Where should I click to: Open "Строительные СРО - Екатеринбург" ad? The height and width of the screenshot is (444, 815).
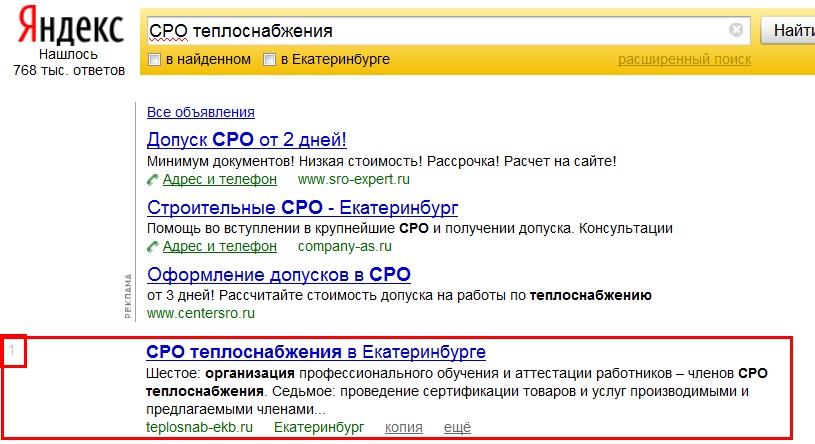point(302,207)
